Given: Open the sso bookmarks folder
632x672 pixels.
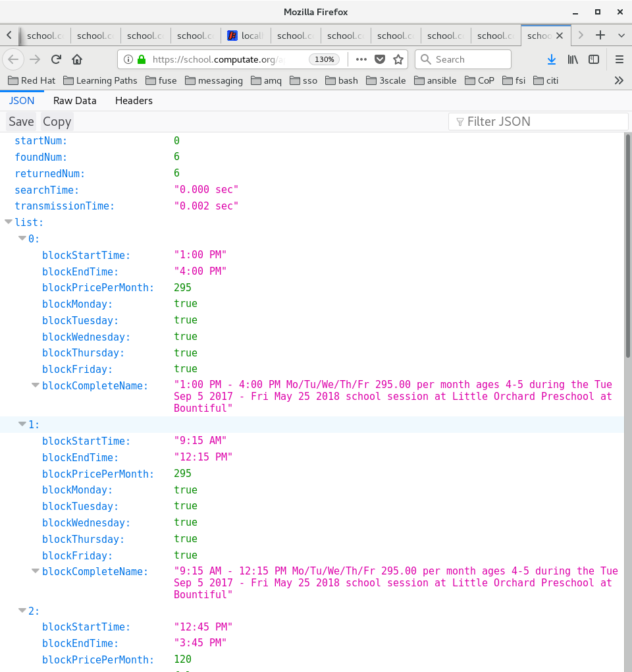Looking at the screenshot, I should point(303,80).
